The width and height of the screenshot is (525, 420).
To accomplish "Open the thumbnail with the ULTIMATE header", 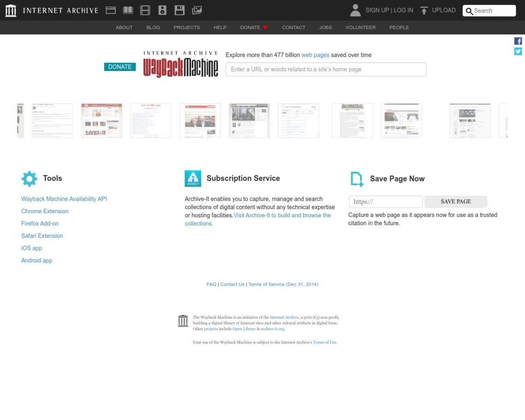I will point(352,121).
